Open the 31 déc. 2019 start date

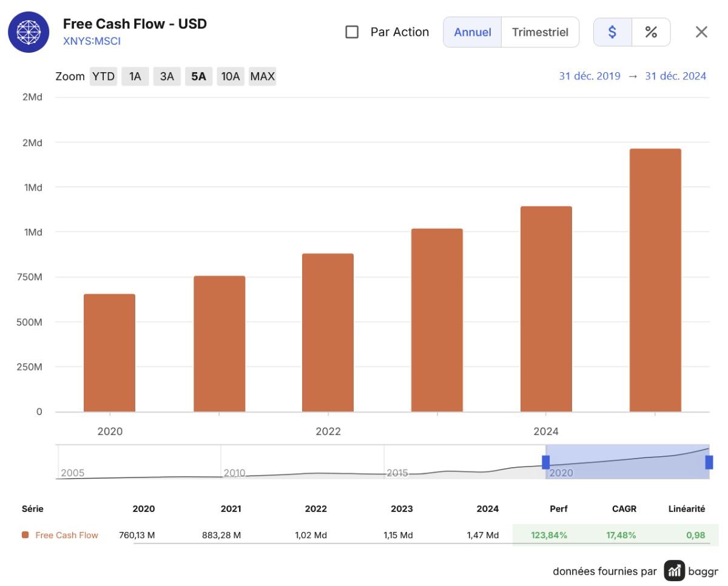(x=590, y=76)
